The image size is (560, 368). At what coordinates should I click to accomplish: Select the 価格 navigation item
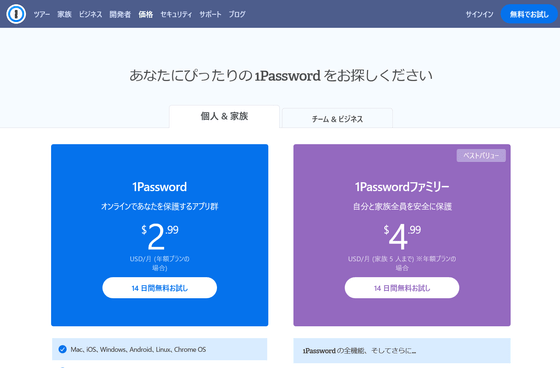point(146,14)
